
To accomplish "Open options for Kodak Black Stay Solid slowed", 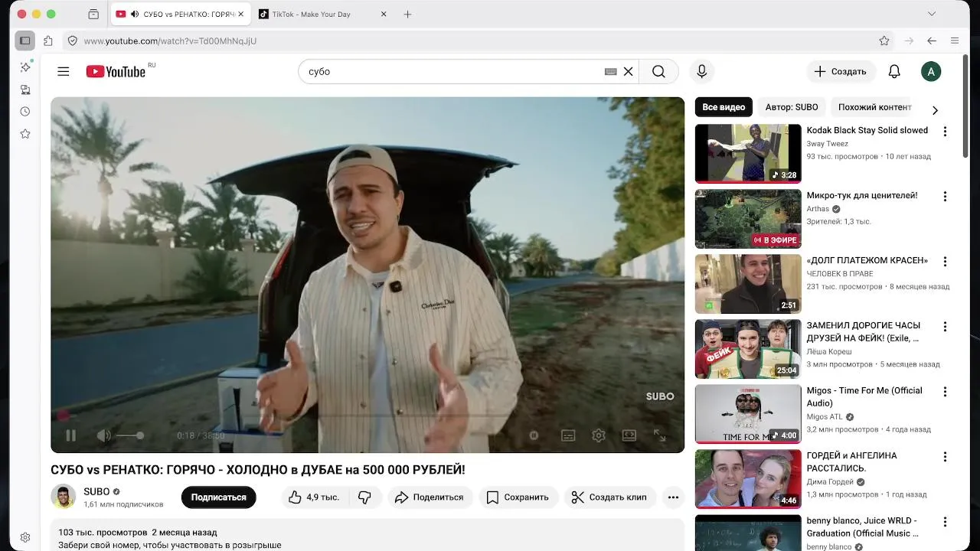I will point(945,132).
